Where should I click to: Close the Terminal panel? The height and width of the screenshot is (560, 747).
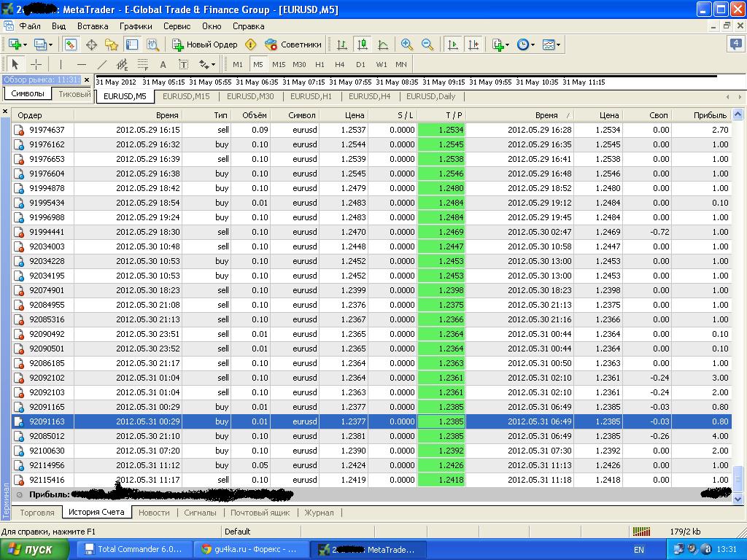click(x=5, y=112)
